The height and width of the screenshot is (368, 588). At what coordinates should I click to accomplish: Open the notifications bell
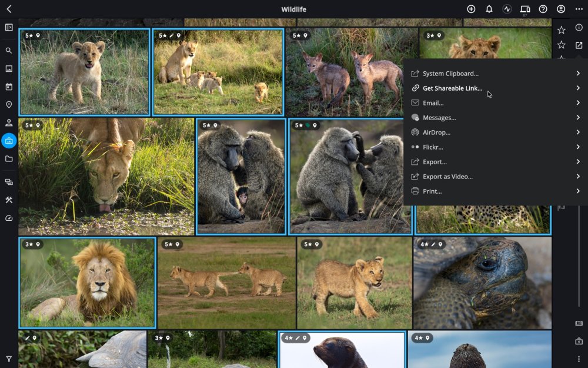click(489, 9)
